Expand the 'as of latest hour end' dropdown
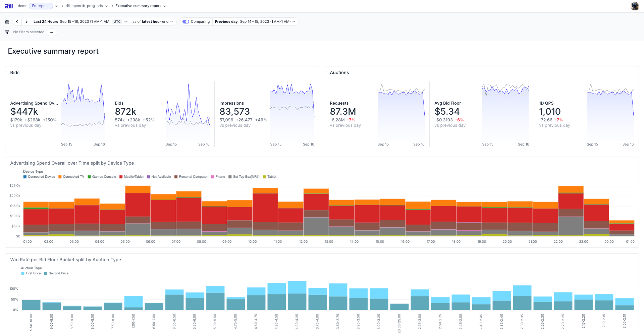This screenshot has height=333, width=644. [153, 21]
